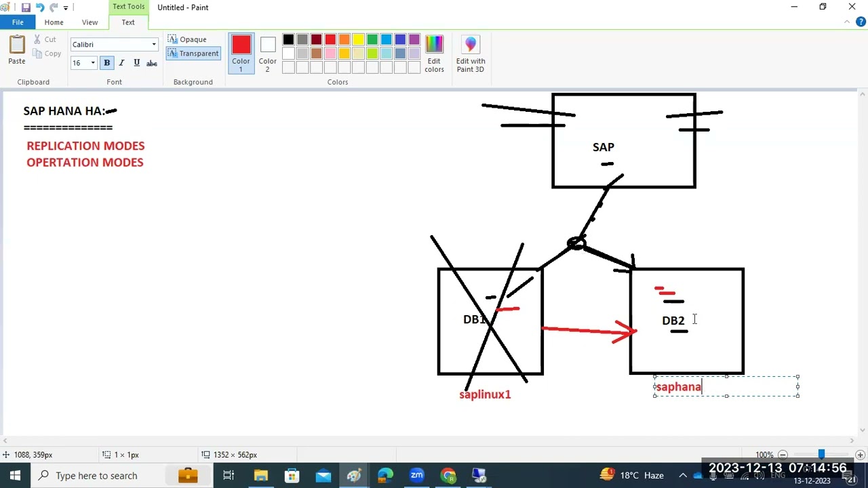Click the Paint Help question mark icon

click(x=861, y=22)
